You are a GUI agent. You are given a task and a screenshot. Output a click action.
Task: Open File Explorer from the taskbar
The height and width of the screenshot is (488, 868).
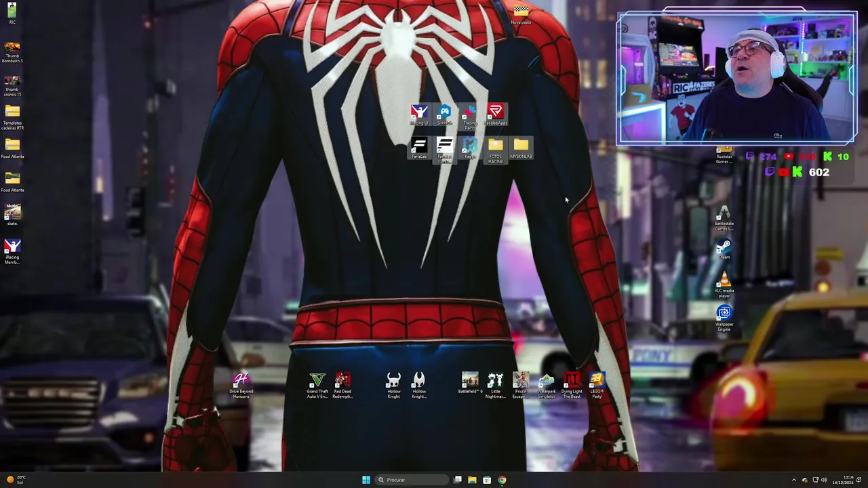pos(472,480)
